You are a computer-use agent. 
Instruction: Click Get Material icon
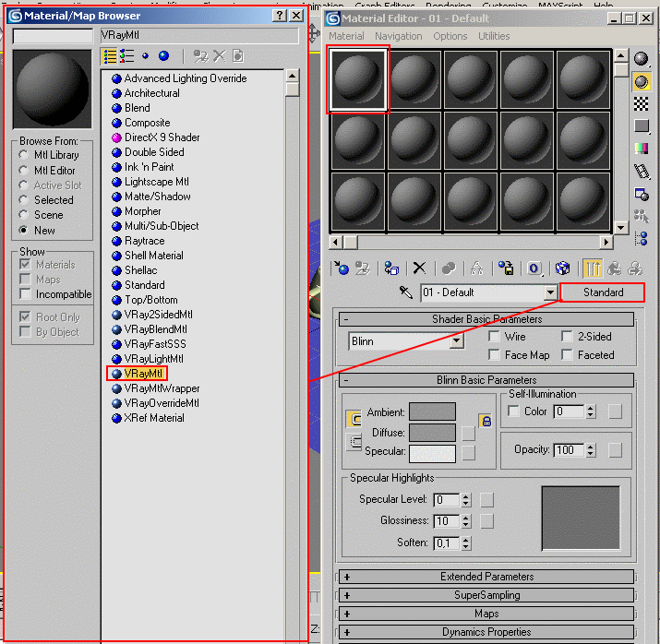coord(342,268)
